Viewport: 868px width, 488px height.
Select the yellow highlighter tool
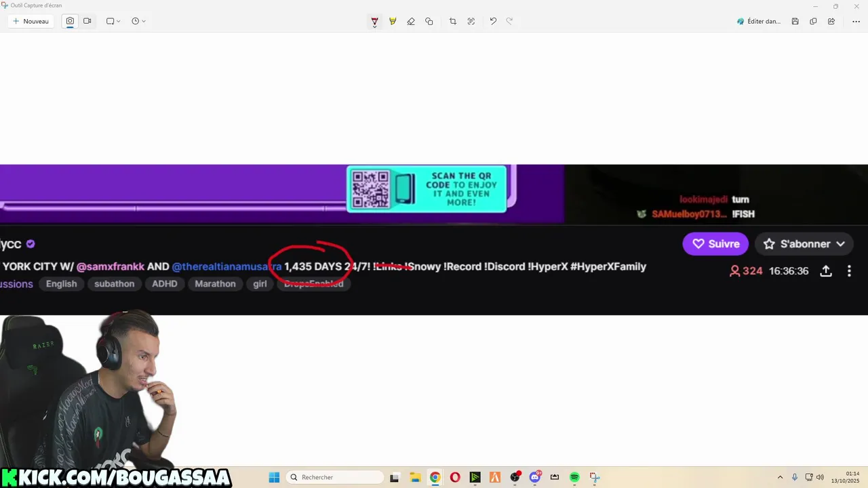coord(393,21)
